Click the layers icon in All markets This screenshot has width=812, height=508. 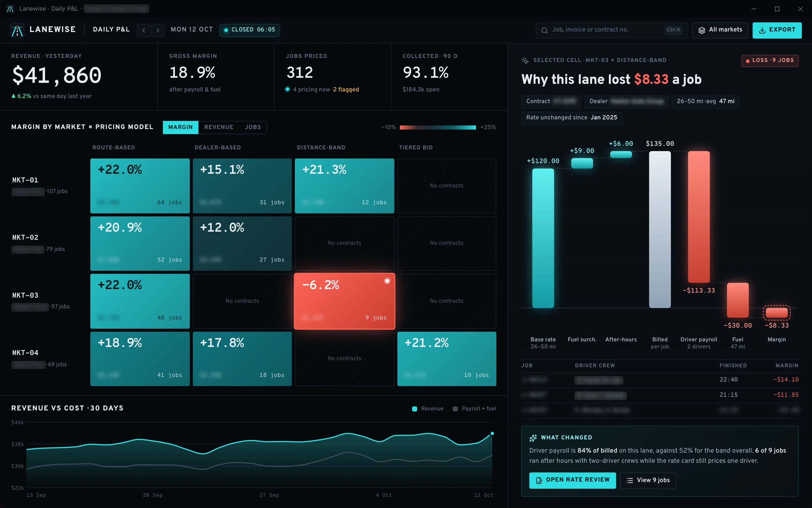(x=702, y=30)
